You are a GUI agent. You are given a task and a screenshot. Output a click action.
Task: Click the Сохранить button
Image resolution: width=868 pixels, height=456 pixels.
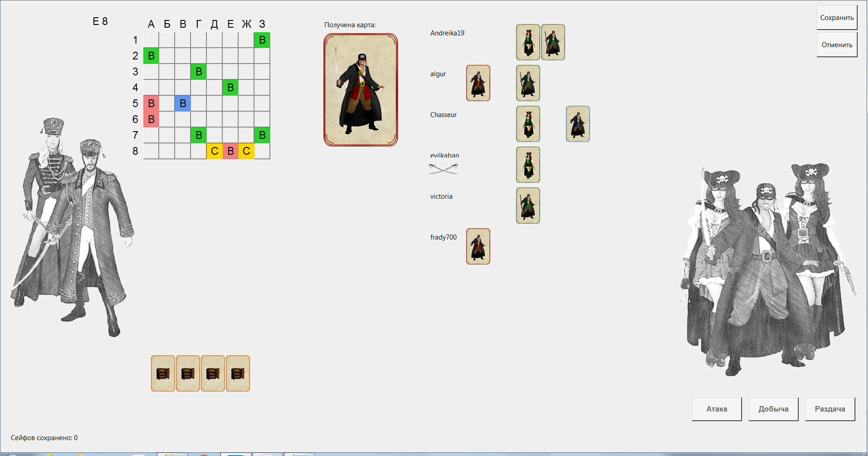[837, 18]
